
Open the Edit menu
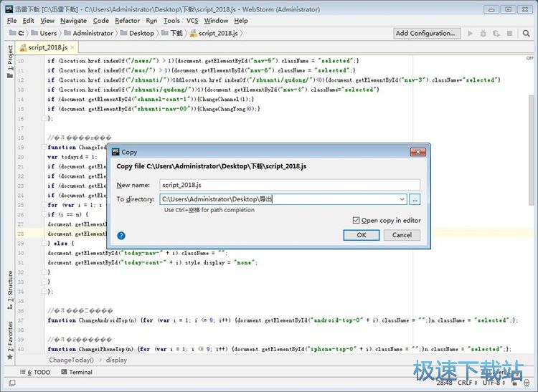coord(28,21)
